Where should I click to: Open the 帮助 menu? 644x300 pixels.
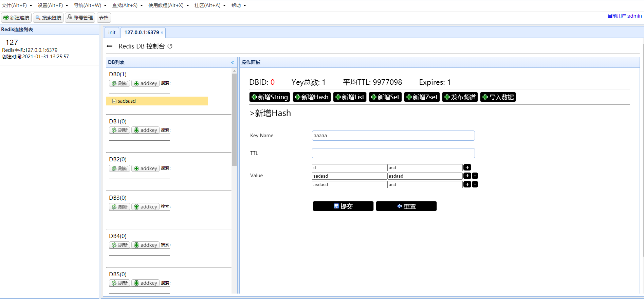click(239, 5)
